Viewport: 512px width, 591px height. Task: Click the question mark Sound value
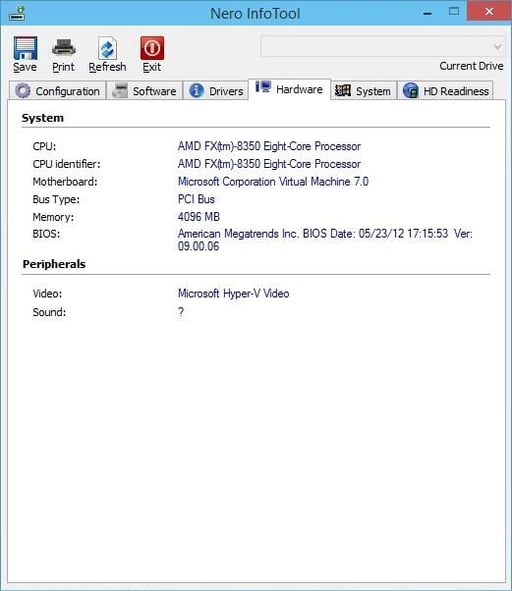pyautogui.click(x=181, y=312)
